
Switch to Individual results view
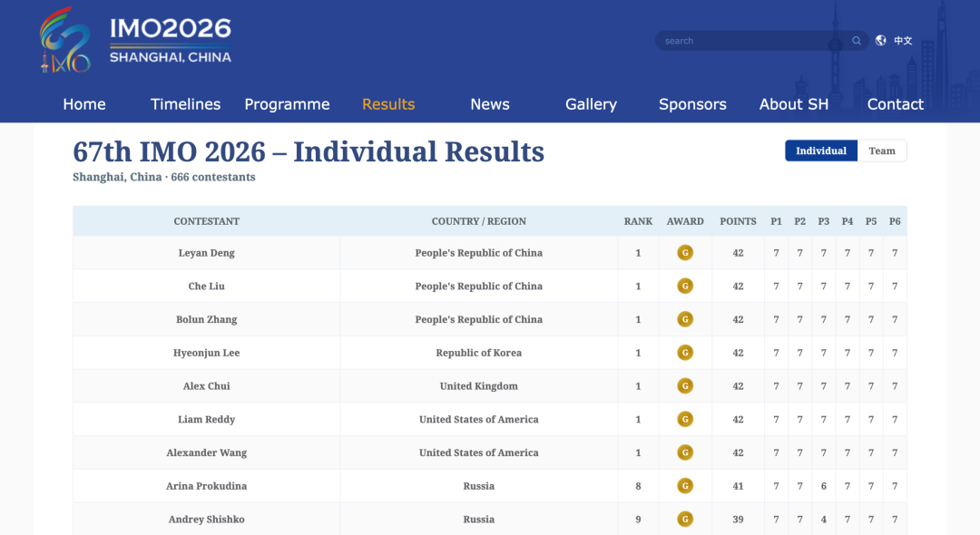[x=821, y=151]
